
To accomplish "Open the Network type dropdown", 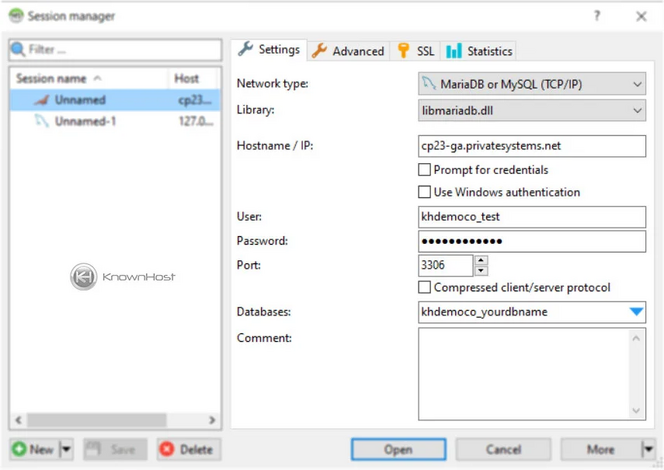I will point(637,83).
